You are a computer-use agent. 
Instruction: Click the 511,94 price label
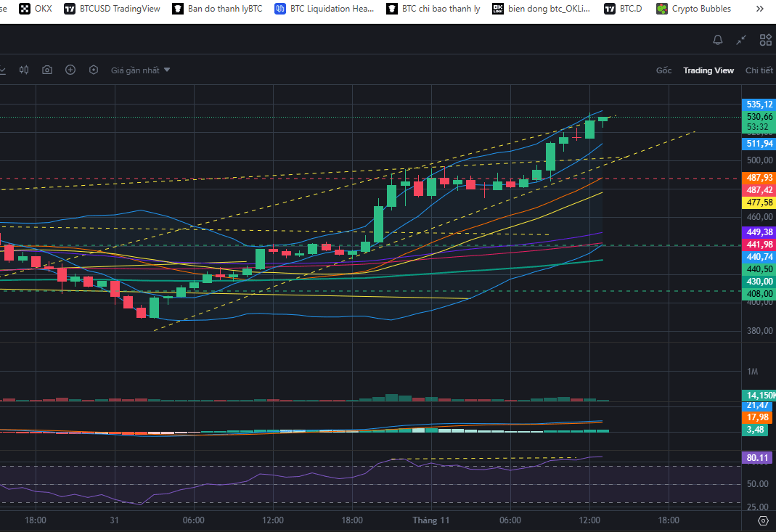[759, 144]
